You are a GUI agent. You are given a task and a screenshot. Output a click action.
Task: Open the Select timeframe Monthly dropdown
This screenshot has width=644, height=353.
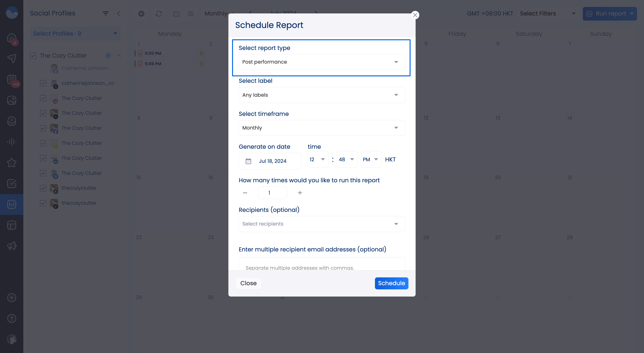click(x=322, y=128)
